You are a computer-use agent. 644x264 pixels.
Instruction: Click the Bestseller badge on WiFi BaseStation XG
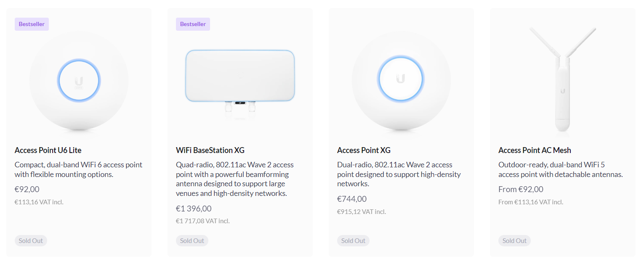(193, 24)
